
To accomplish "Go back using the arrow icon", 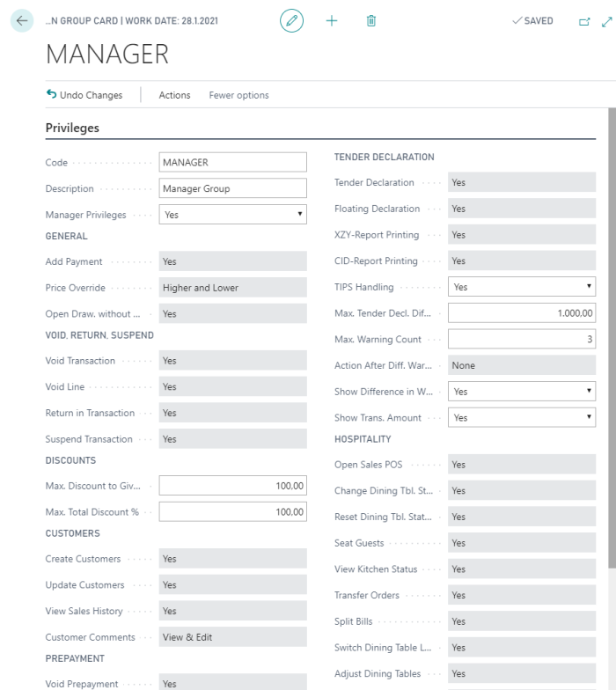I will [21, 21].
